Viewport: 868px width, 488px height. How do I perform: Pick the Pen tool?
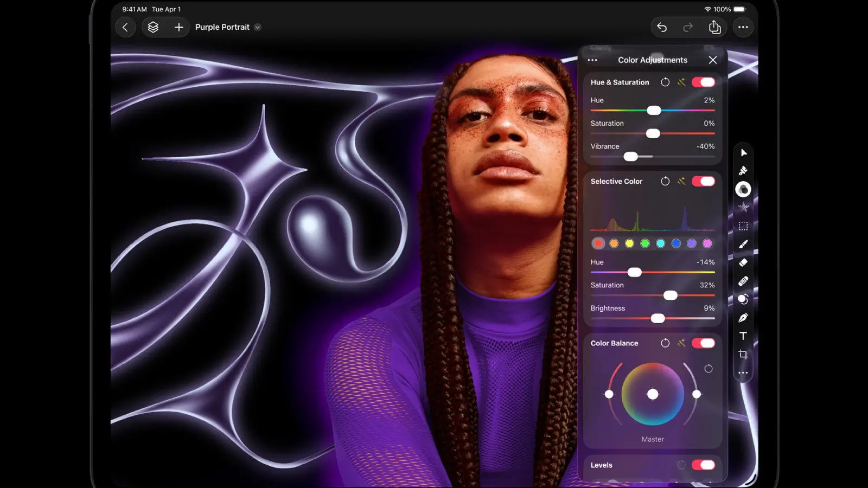743,317
